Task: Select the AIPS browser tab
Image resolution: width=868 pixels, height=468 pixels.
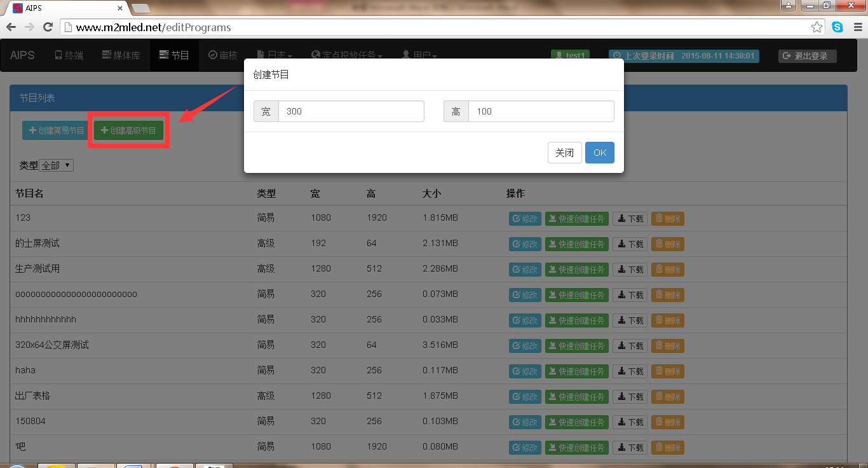Action: tap(67, 8)
